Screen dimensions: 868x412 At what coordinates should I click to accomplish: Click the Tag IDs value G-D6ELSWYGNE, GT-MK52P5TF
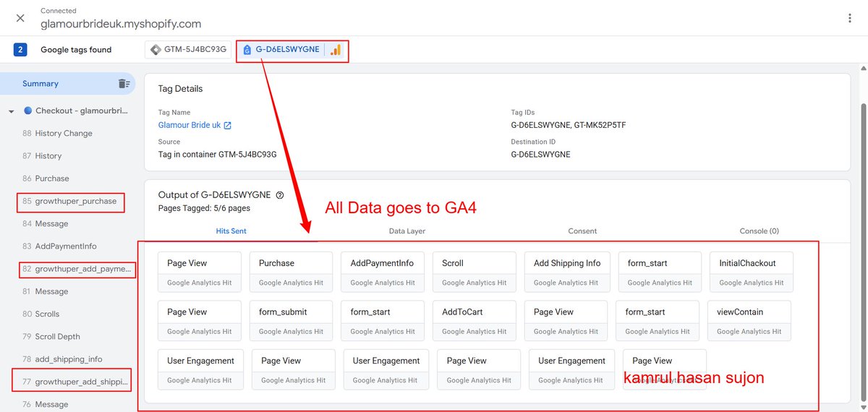(569, 125)
